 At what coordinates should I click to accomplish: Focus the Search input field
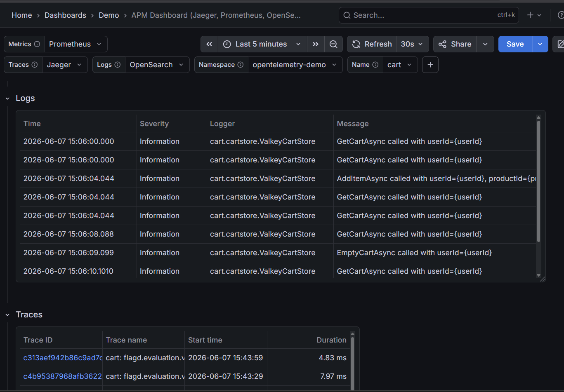tap(429, 15)
